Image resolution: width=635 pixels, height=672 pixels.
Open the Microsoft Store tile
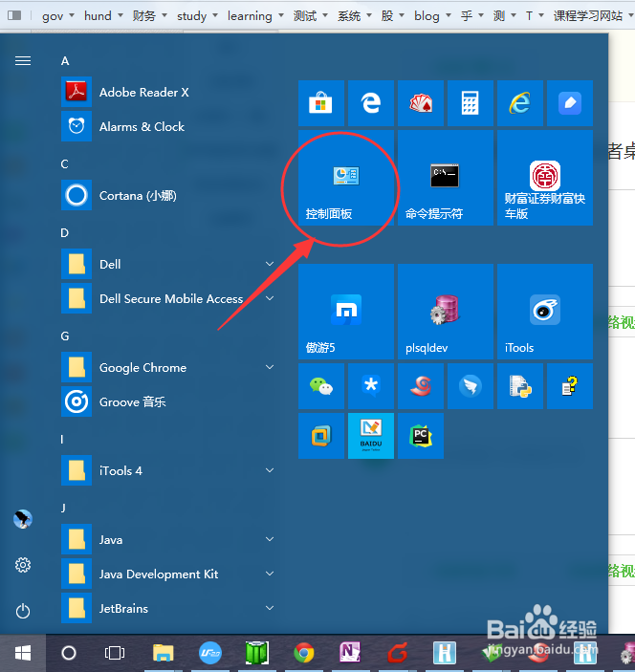tap(321, 103)
